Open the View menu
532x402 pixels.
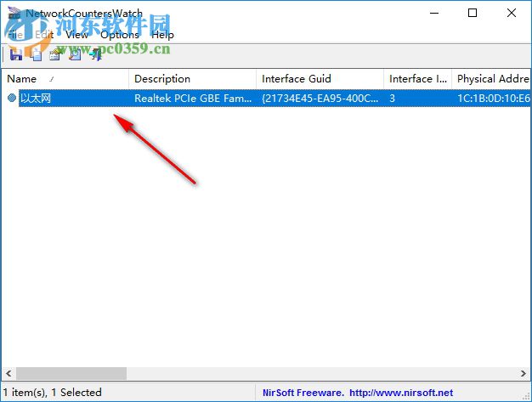pyautogui.click(x=77, y=35)
